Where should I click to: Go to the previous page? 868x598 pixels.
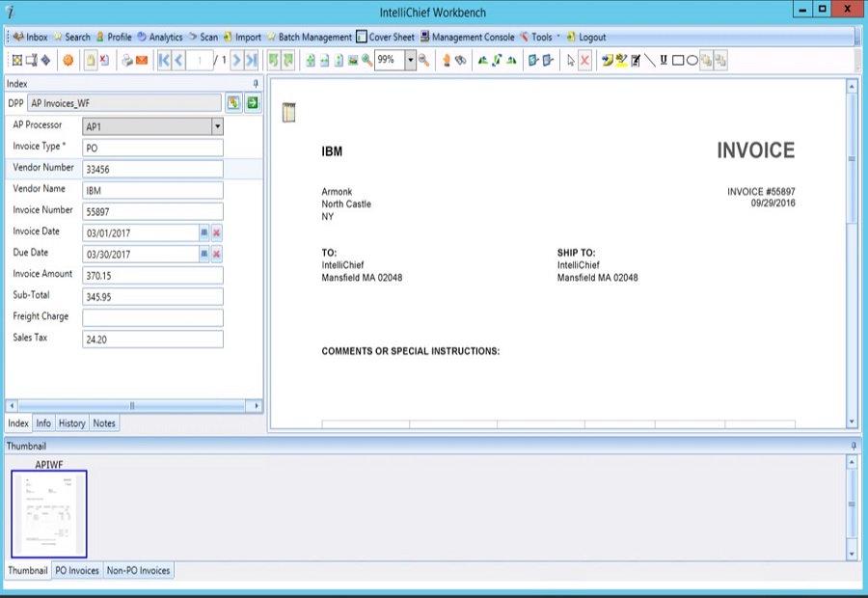point(178,61)
